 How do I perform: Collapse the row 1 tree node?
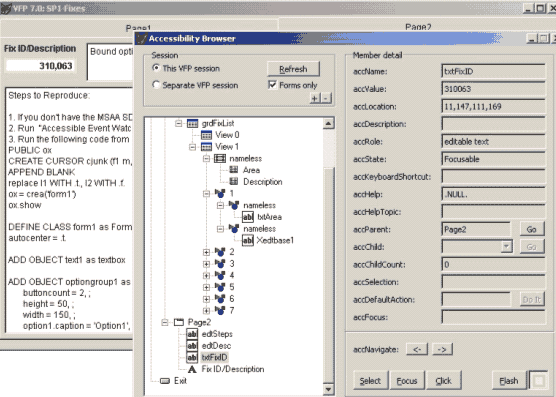206,194
